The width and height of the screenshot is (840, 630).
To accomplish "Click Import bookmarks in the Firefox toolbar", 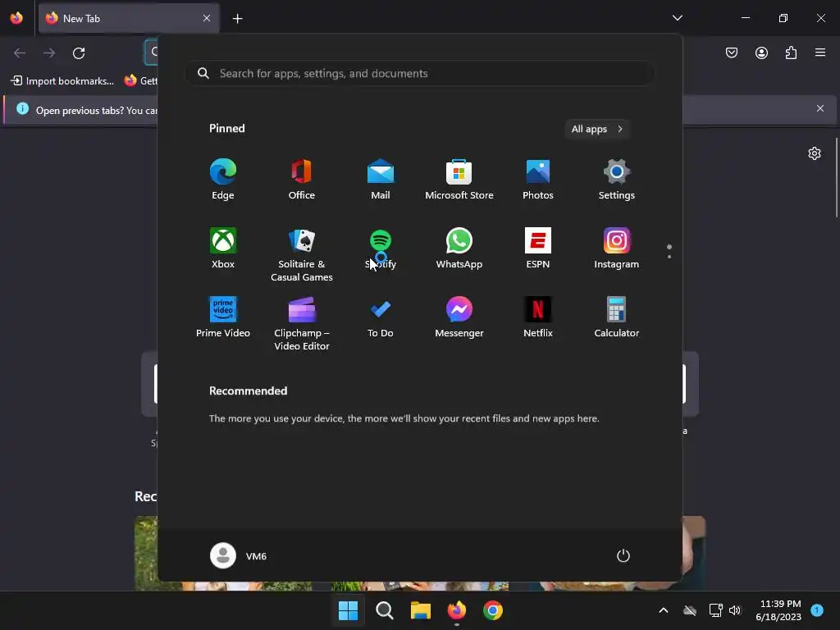I will pos(62,81).
